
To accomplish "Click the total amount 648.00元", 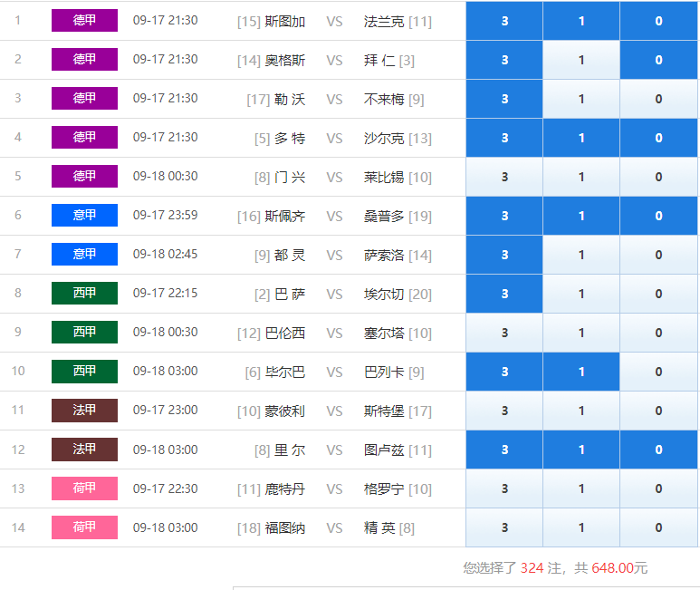I will [619, 568].
